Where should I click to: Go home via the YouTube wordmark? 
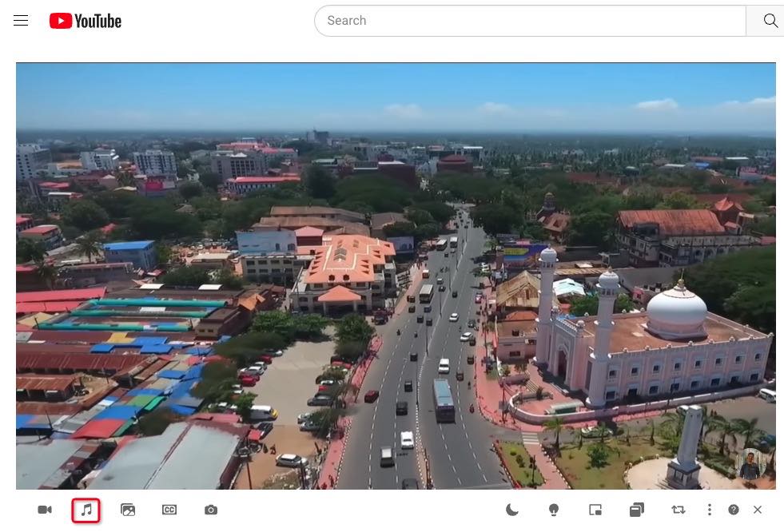pos(99,21)
